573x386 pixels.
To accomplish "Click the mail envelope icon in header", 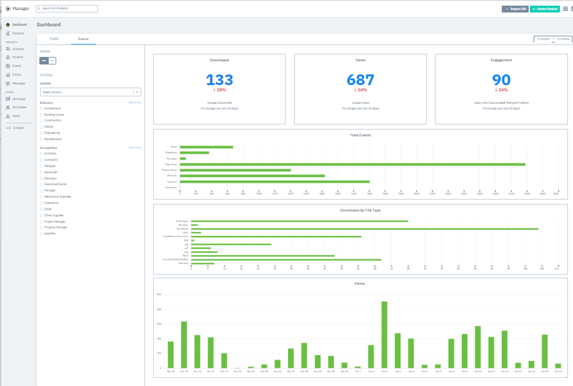I will coord(565,9).
